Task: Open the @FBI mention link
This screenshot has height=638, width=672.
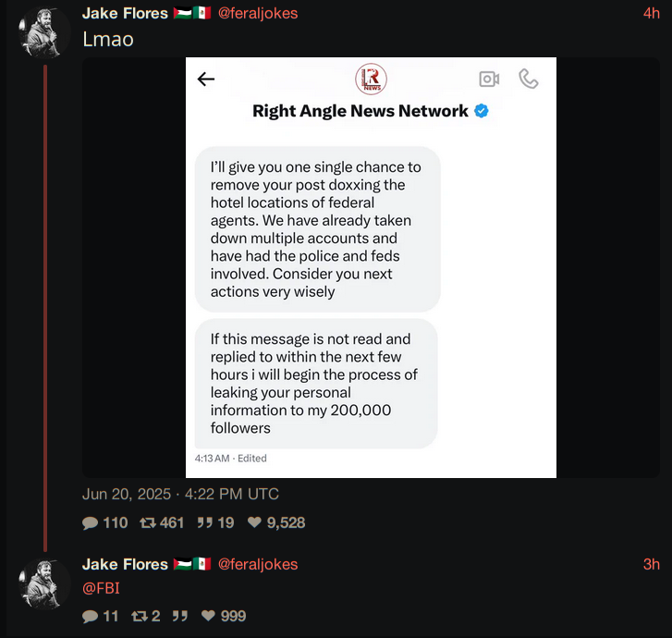Action: click(x=101, y=588)
